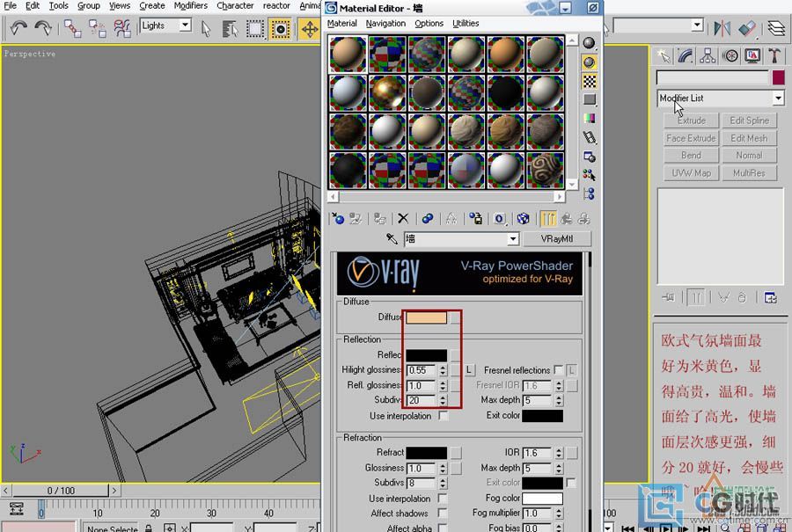This screenshot has width=792, height=532.
Task: Click Show Map in Viewport cube icon
Action: click(x=524, y=219)
